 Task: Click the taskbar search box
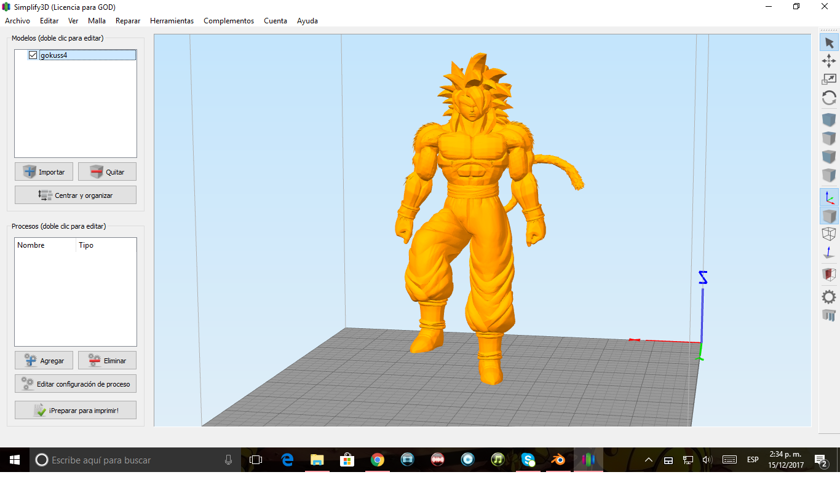tap(135, 460)
